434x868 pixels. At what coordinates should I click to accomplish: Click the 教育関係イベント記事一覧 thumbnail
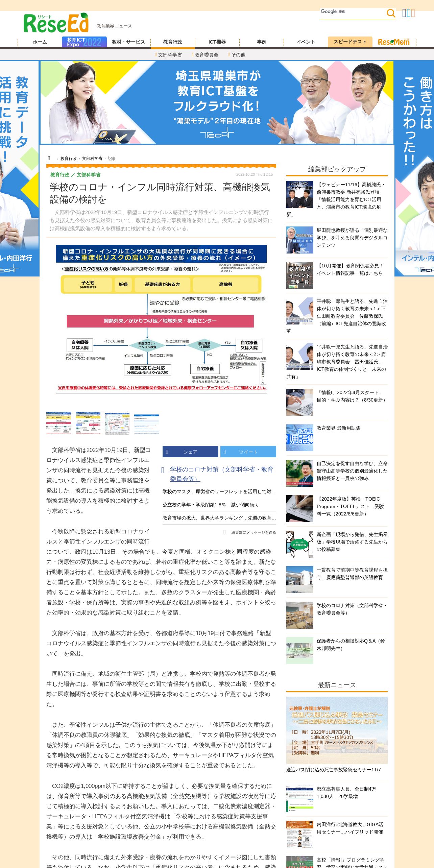(x=300, y=275)
